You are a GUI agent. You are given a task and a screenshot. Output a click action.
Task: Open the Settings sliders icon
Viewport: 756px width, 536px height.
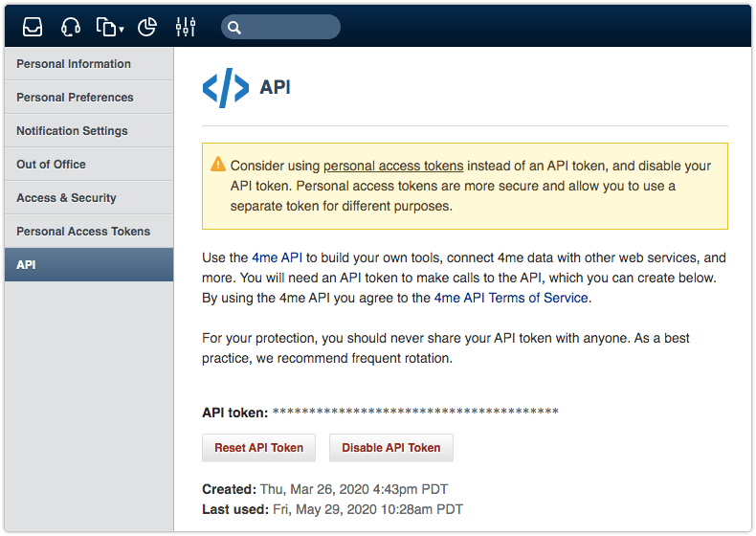coord(186,27)
